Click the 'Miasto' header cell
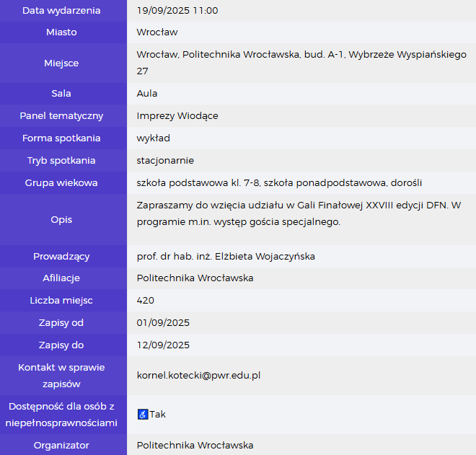 click(x=63, y=32)
